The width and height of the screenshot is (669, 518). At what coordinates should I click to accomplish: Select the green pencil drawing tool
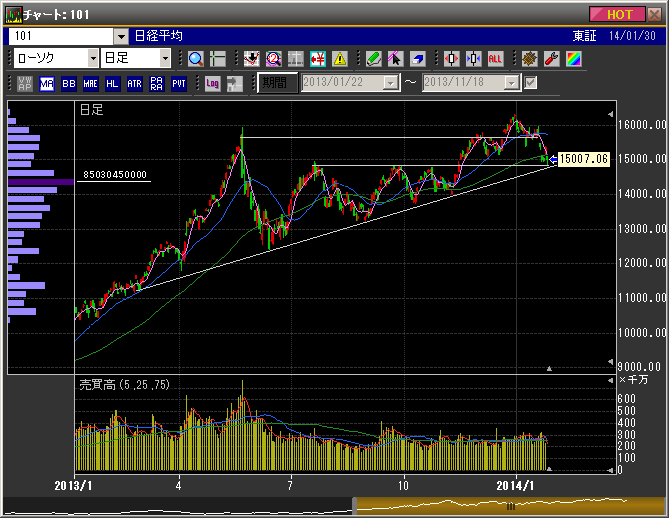tap(373, 58)
